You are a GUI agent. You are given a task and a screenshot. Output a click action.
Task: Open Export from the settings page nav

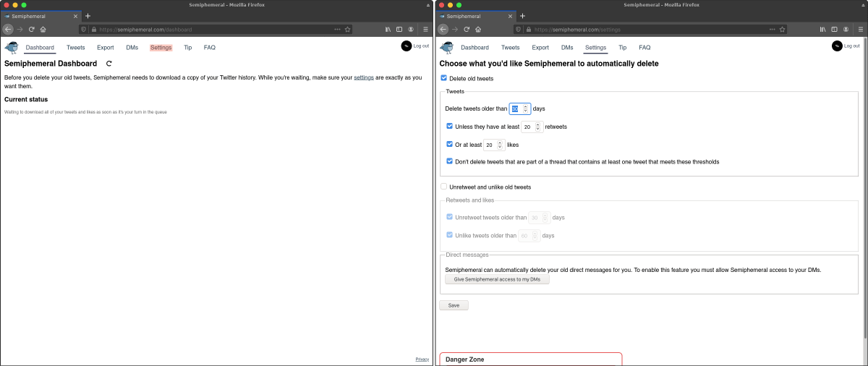[540, 48]
